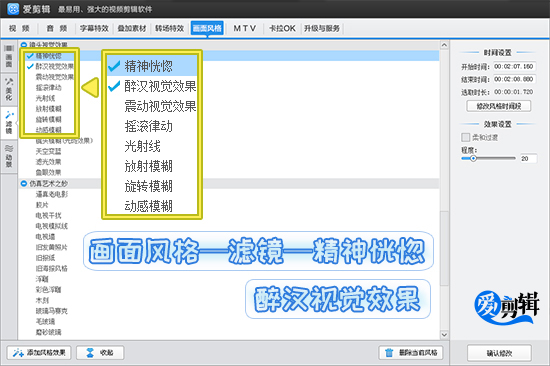Select the 木刻 effect
Viewport: 550px width, 366px height.
coord(42,300)
